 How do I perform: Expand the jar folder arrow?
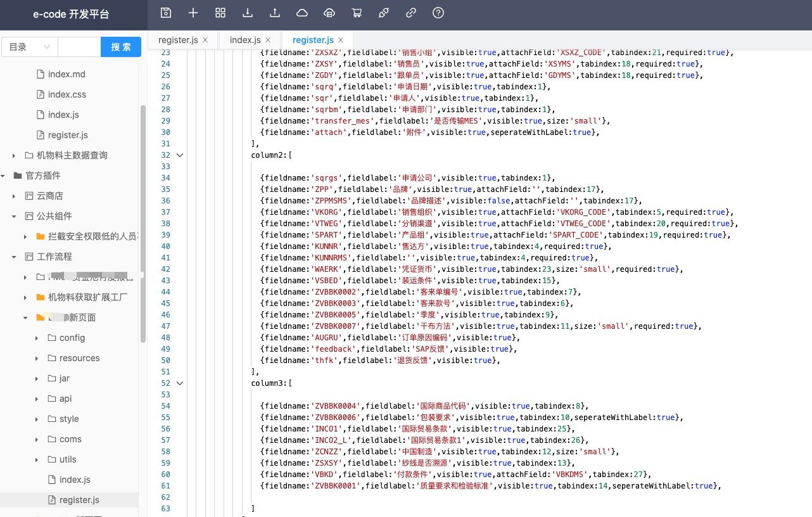[x=37, y=378]
